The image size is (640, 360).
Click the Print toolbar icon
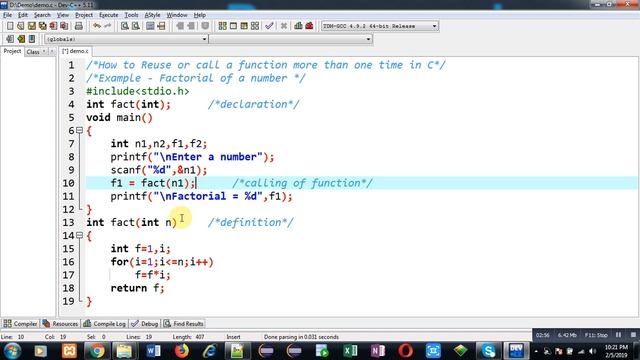coord(78,26)
